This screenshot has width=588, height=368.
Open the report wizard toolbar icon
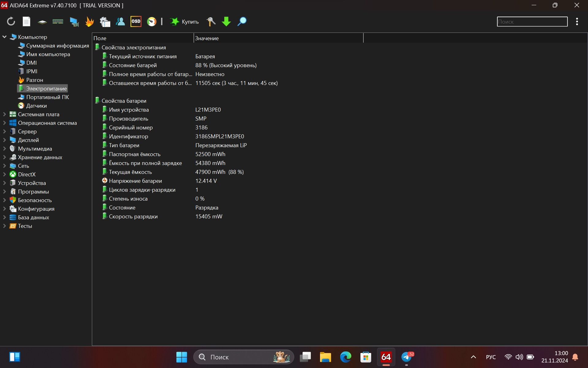tap(105, 22)
